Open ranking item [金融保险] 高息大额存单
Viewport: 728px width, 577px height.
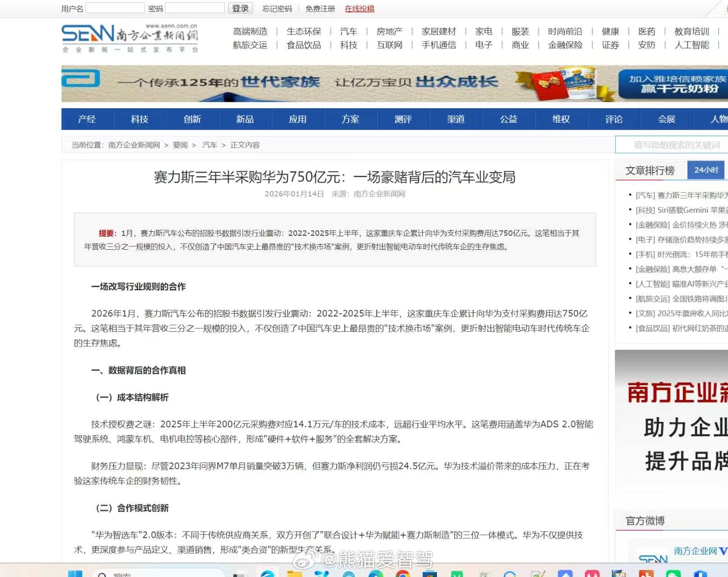(x=682, y=269)
